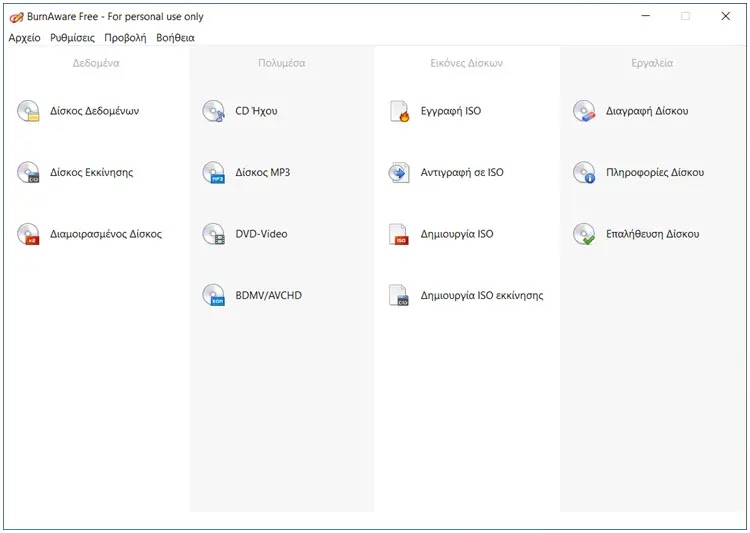Open the Προβολή menu
The width and height of the screenshot is (750, 533).
tap(125, 38)
